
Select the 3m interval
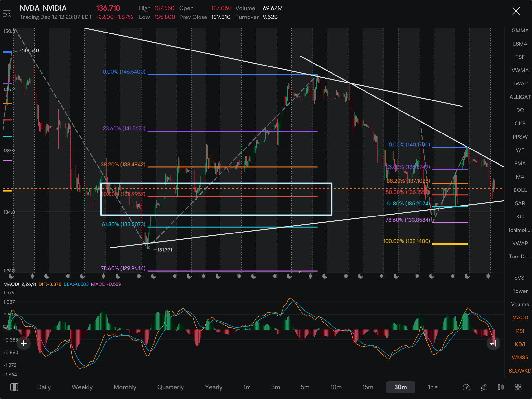pos(276,387)
